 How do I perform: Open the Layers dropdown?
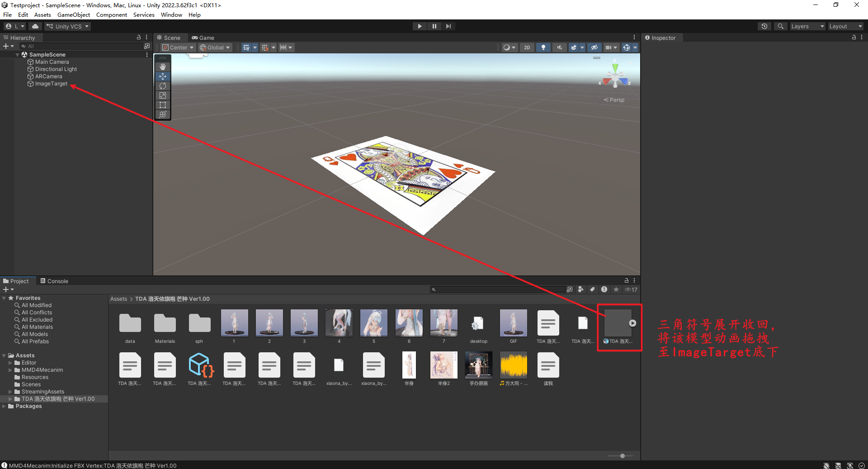pos(807,26)
